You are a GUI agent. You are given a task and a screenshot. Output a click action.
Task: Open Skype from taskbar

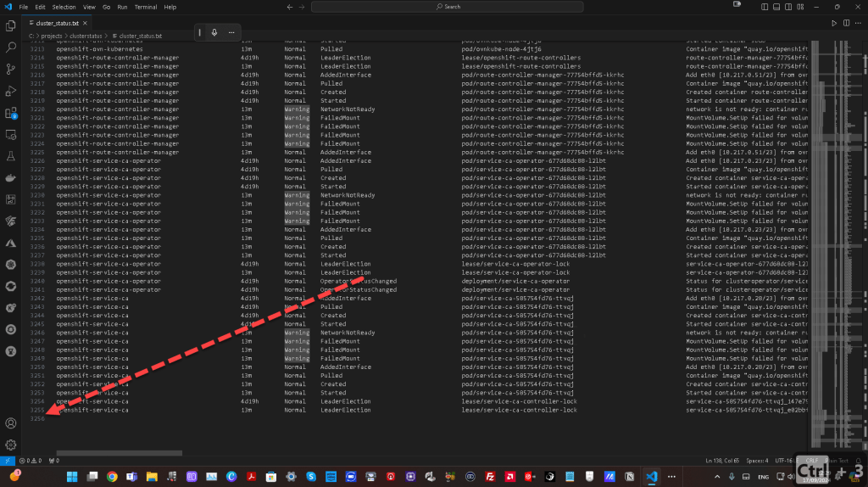tap(311, 477)
